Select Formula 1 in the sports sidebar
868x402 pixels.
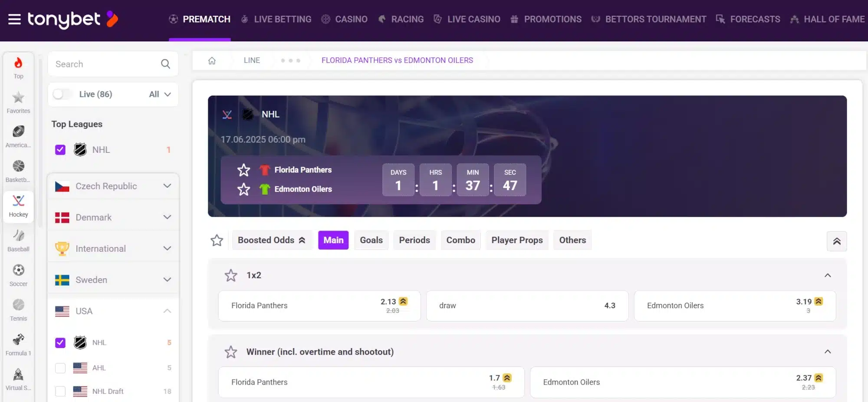pyautogui.click(x=18, y=345)
